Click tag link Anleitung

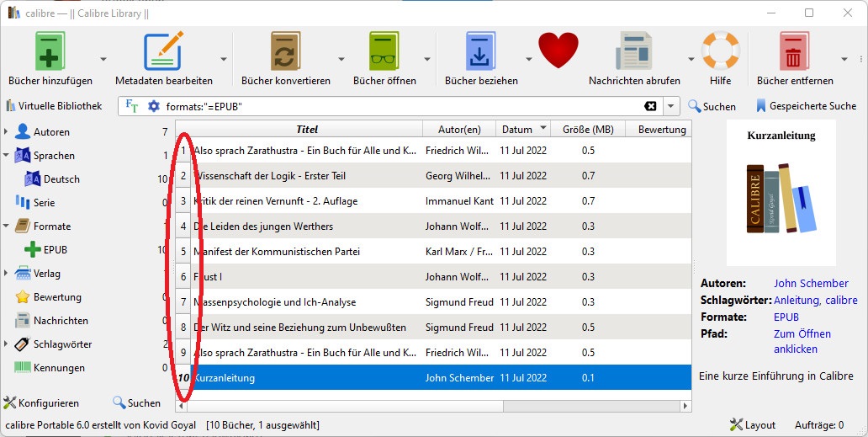797,301
